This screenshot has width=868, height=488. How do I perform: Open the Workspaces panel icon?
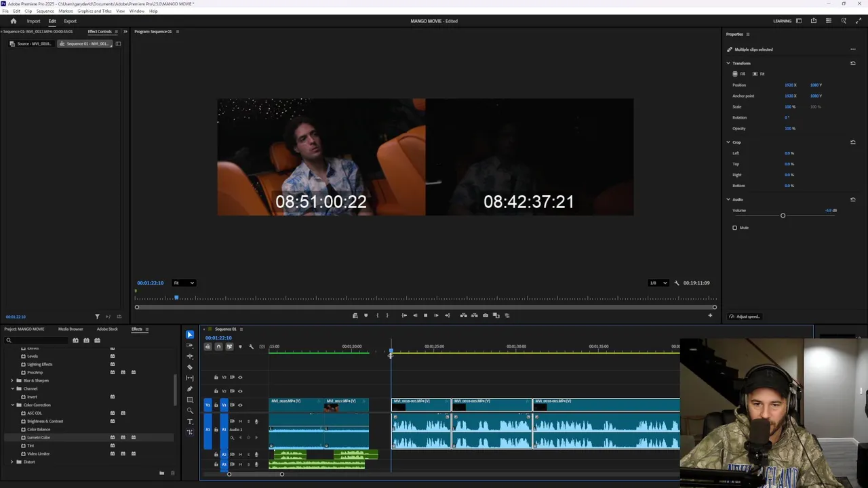799,21
